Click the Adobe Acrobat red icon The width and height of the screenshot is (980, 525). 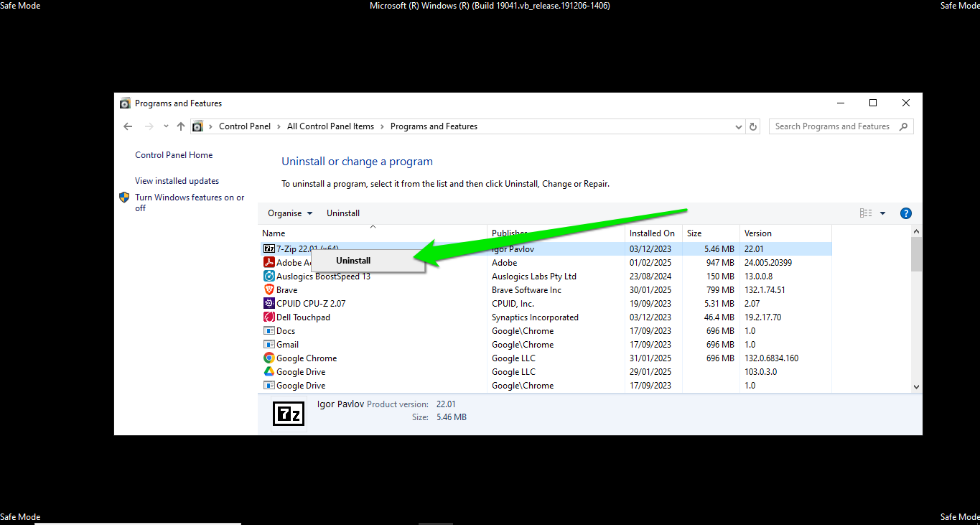[269, 263]
